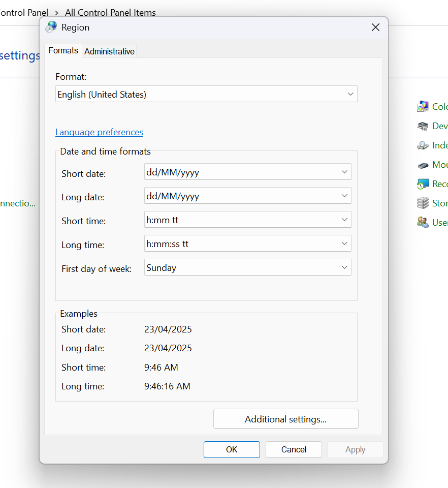Click Long time example value 9:46:16 AM
The width and height of the screenshot is (448, 488).
point(167,386)
